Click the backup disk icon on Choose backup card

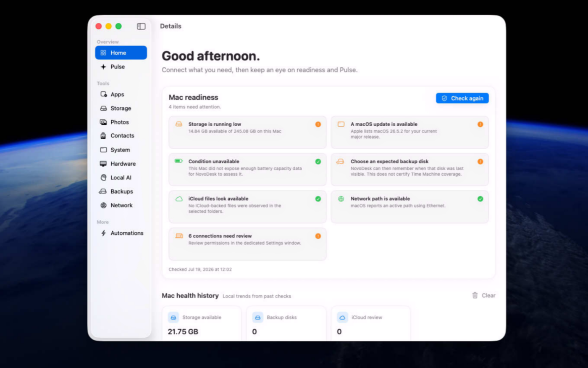[x=341, y=161]
